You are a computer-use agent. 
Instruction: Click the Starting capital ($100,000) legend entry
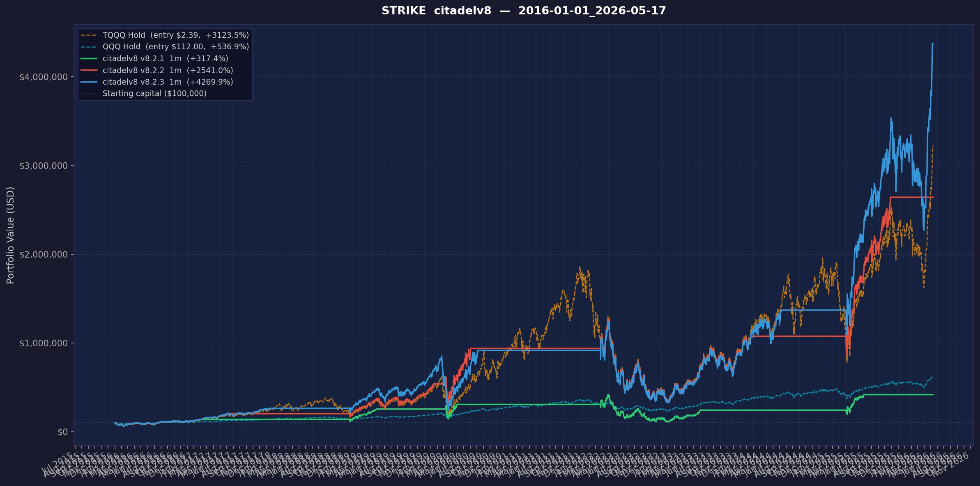click(x=144, y=94)
